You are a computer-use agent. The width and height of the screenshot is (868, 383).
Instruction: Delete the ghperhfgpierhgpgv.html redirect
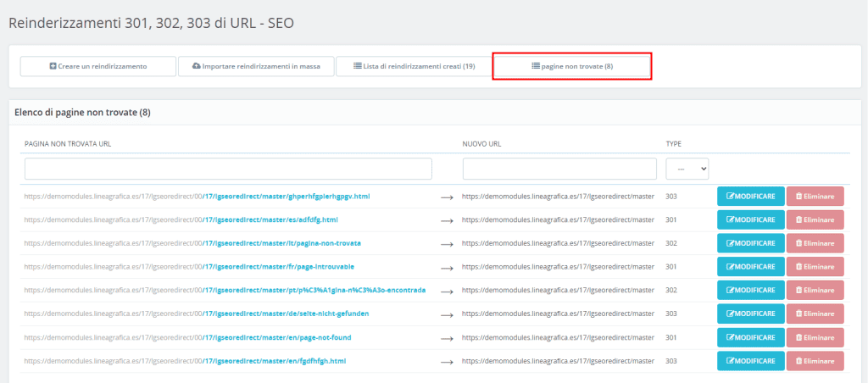pyautogui.click(x=815, y=197)
